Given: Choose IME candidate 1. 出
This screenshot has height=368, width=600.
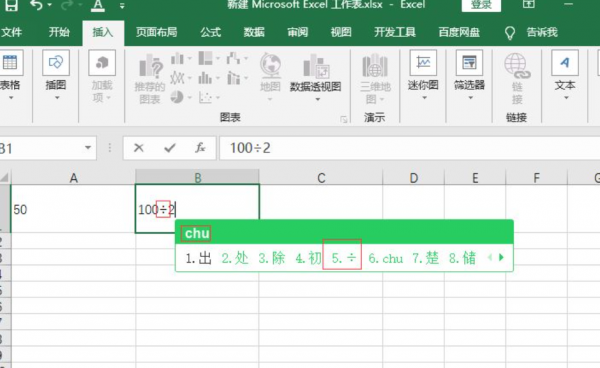Looking at the screenshot, I should click(199, 258).
